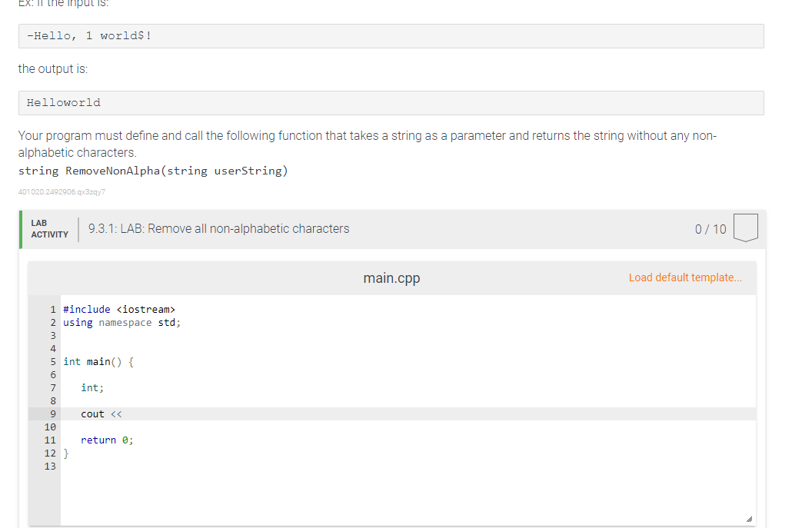
Task: Click the RemoveNonAlpha function signature text
Action: pyautogui.click(x=153, y=171)
